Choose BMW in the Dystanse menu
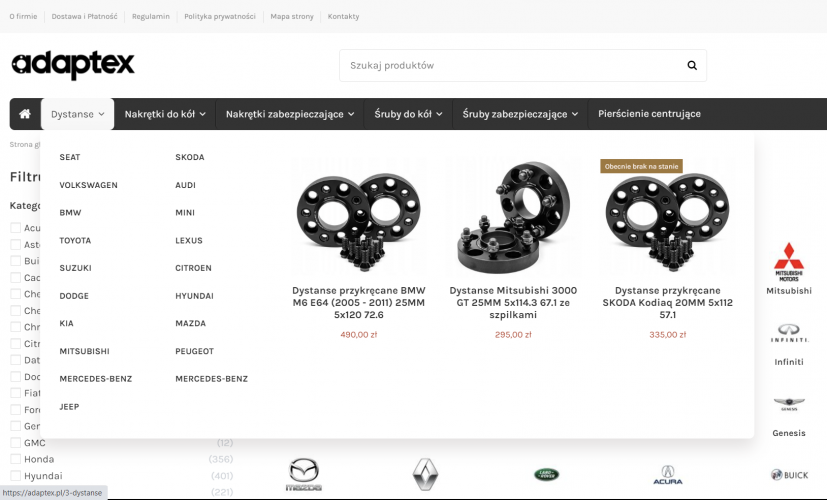The image size is (827, 500). pyautogui.click(x=70, y=213)
